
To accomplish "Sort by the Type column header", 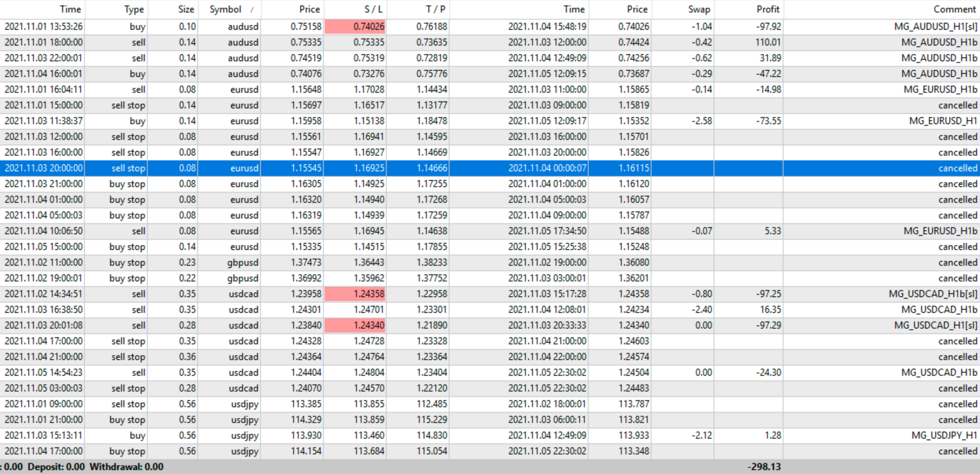I will [x=133, y=9].
